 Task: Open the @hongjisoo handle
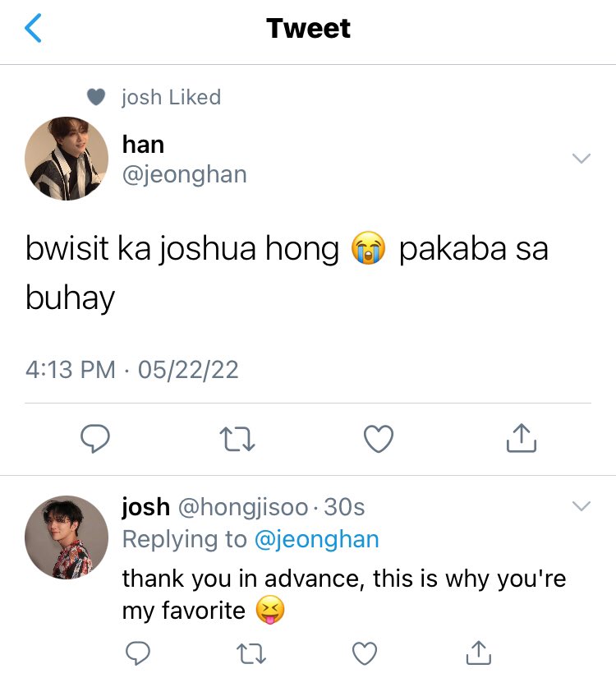(243, 507)
